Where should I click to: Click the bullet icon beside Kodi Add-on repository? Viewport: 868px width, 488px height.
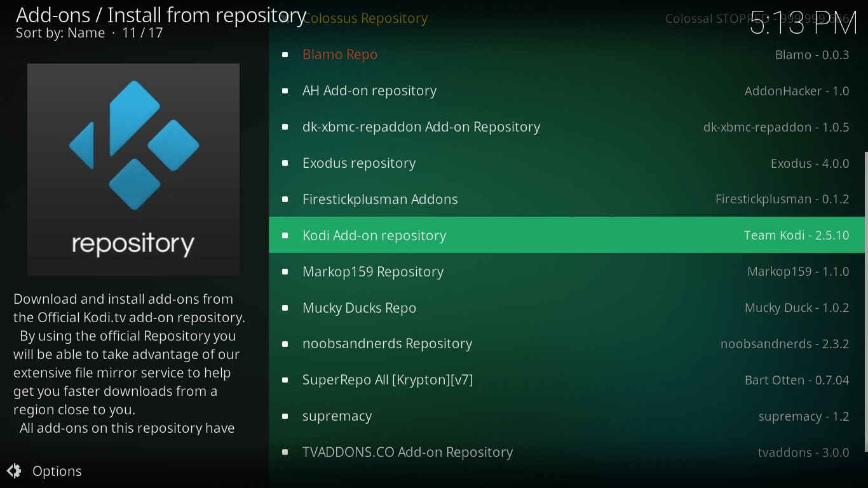(285, 235)
